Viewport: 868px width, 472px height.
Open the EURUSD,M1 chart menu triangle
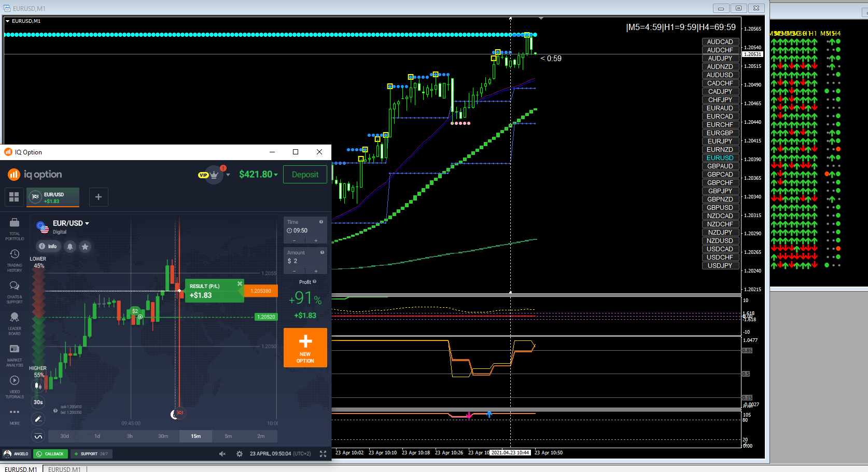[7, 21]
